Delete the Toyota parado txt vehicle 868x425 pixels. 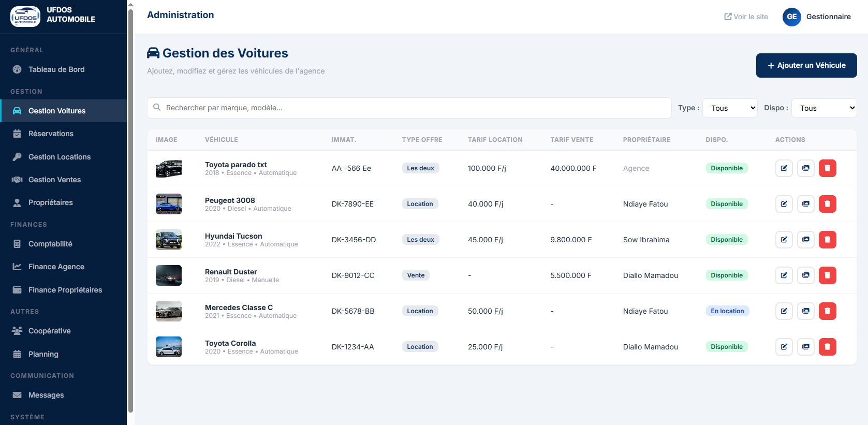[827, 168]
